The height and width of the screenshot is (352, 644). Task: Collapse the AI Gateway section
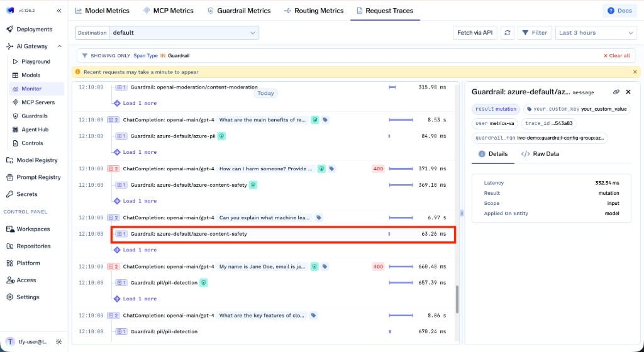pyautogui.click(x=60, y=47)
